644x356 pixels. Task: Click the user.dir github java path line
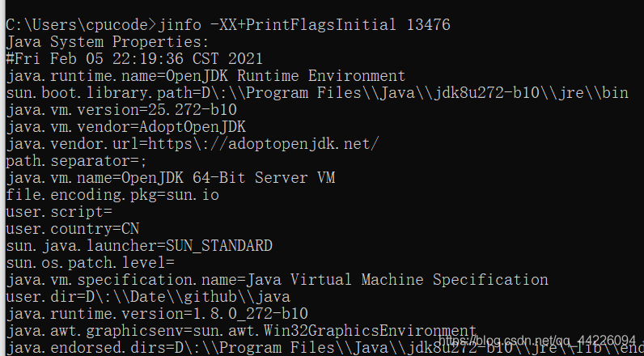pos(147,296)
